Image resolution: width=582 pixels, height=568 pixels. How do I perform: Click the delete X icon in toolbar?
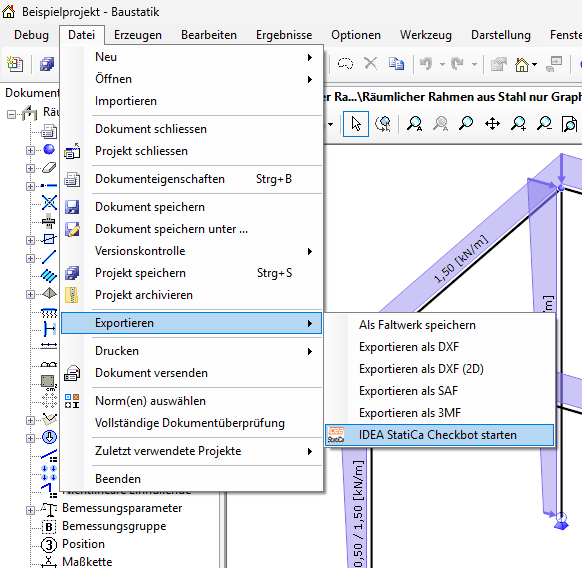[370, 63]
